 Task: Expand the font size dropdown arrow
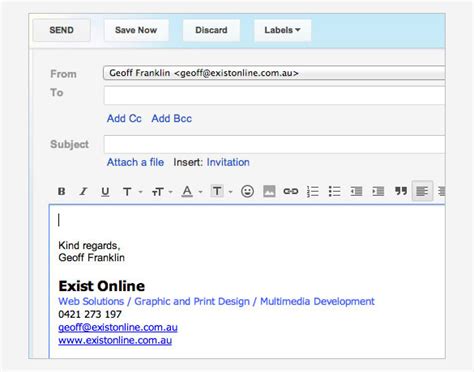point(170,192)
